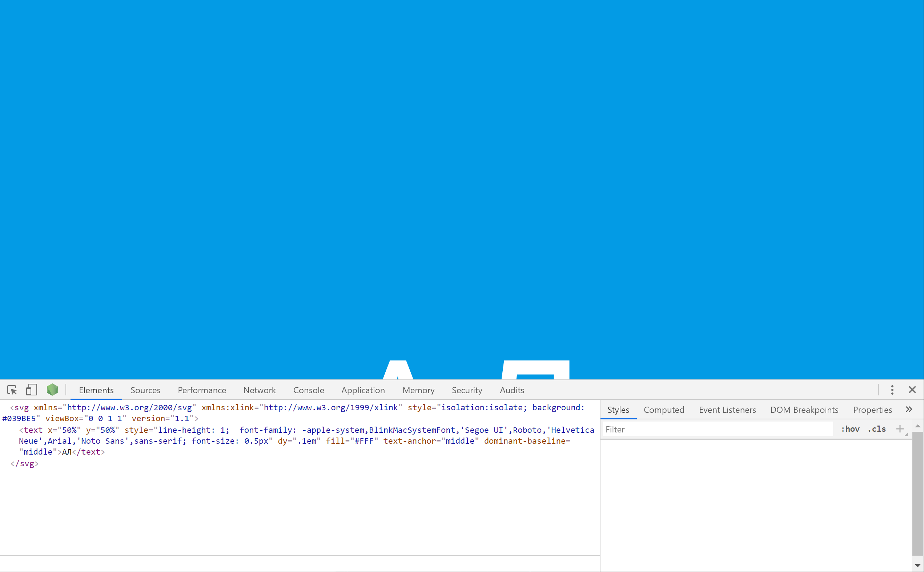Viewport: 924px width, 572px height.
Task: Open the Network panel
Action: [x=260, y=390]
